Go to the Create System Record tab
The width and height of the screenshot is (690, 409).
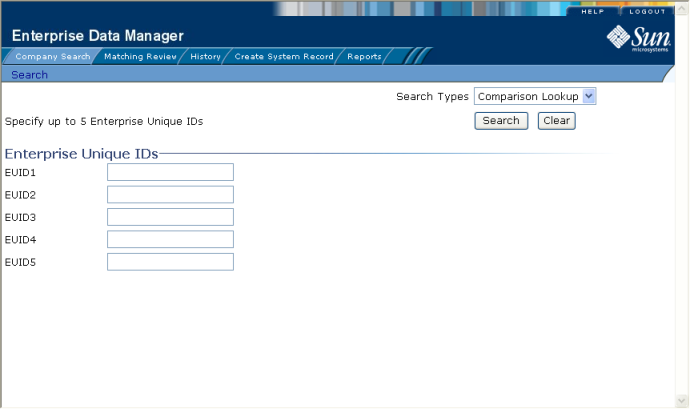point(284,56)
